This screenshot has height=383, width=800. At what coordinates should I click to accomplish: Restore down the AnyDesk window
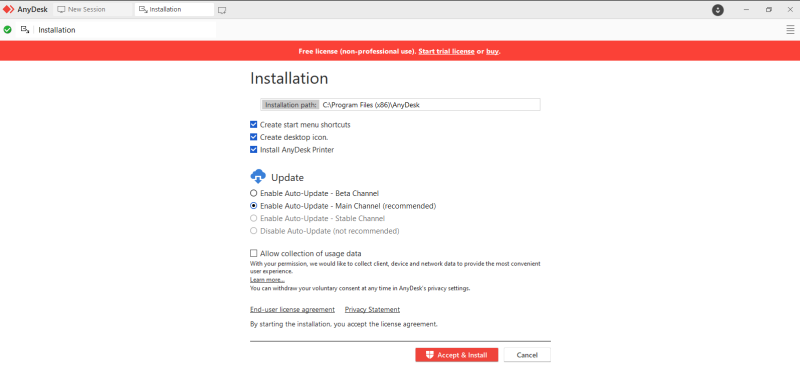tap(769, 10)
